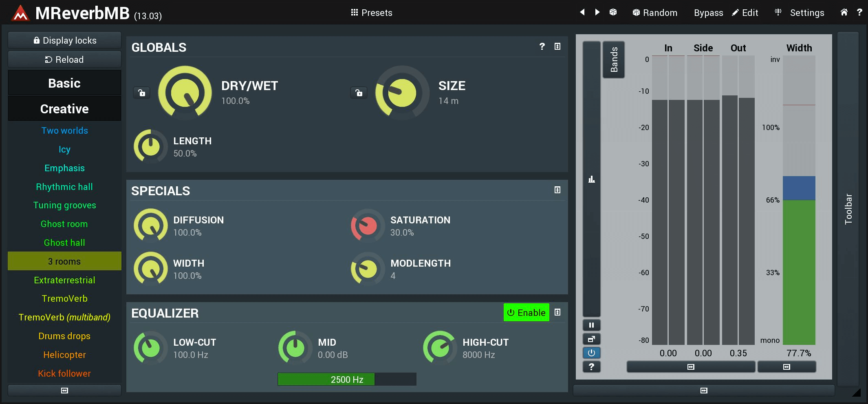Click the next preset arrow icon
The width and height of the screenshot is (868, 404).
point(597,12)
